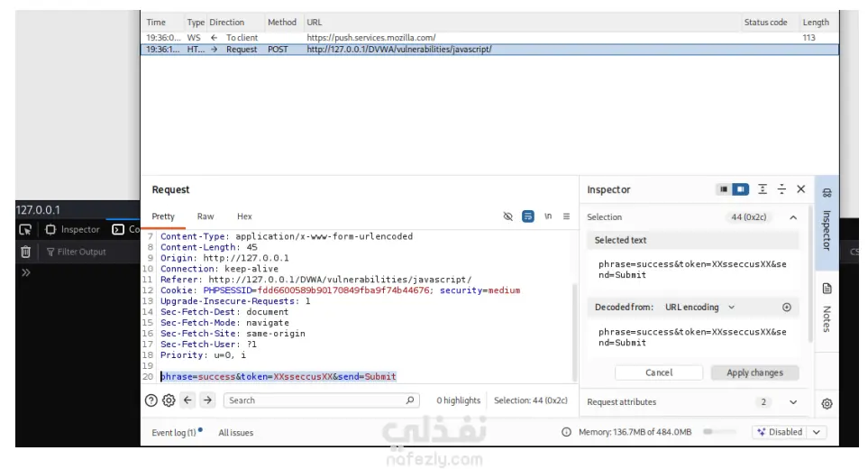Image resolution: width=868 pixels, height=469 pixels.
Task: Open Inspector settings gear at bottom right
Action: click(x=827, y=404)
